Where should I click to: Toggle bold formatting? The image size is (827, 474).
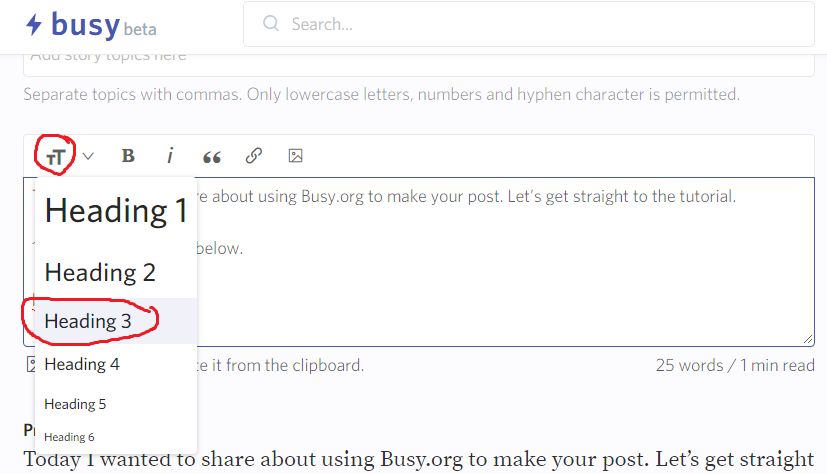point(128,156)
